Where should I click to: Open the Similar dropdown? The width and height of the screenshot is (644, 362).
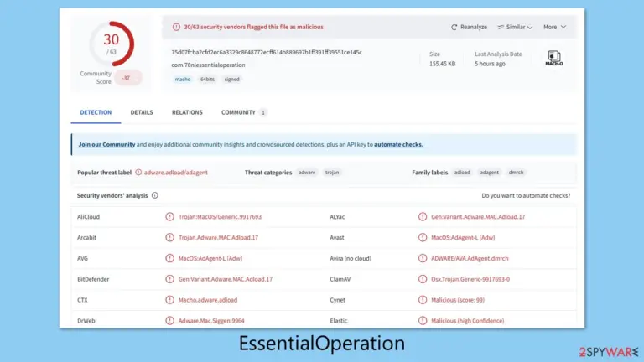pos(515,27)
